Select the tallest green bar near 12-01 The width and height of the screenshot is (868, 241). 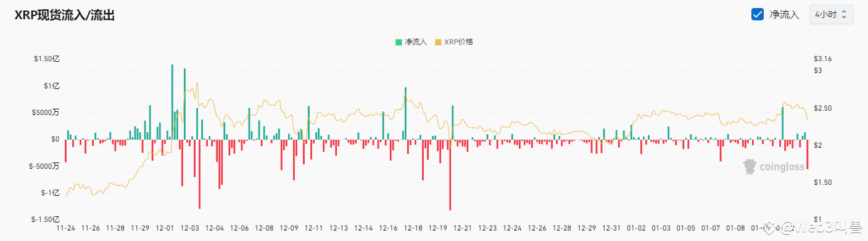coord(172,102)
